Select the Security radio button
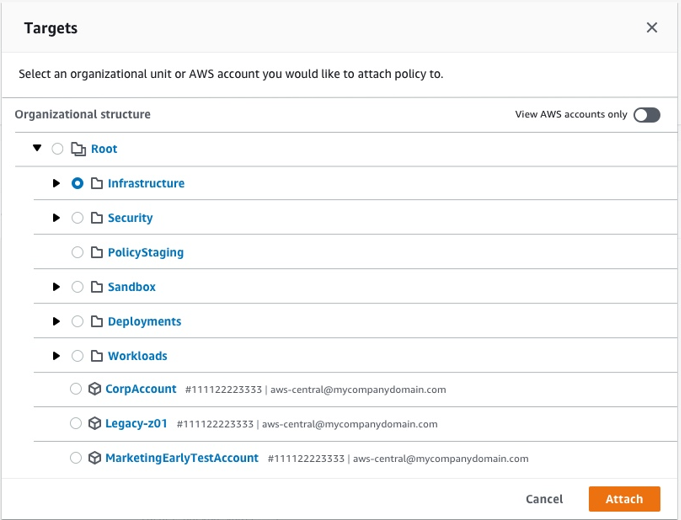Image resolution: width=681 pixels, height=520 pixels. tap(77, 218)
